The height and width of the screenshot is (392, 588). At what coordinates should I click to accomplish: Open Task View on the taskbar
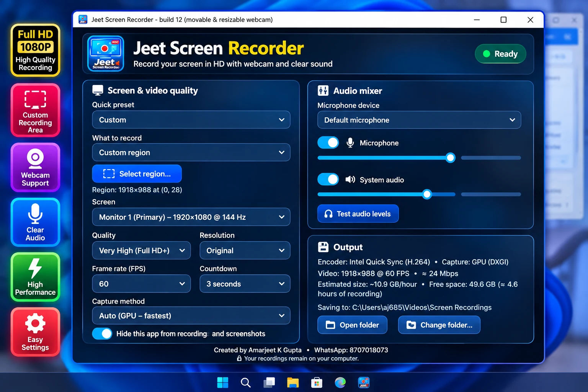(x=269, y=382)
